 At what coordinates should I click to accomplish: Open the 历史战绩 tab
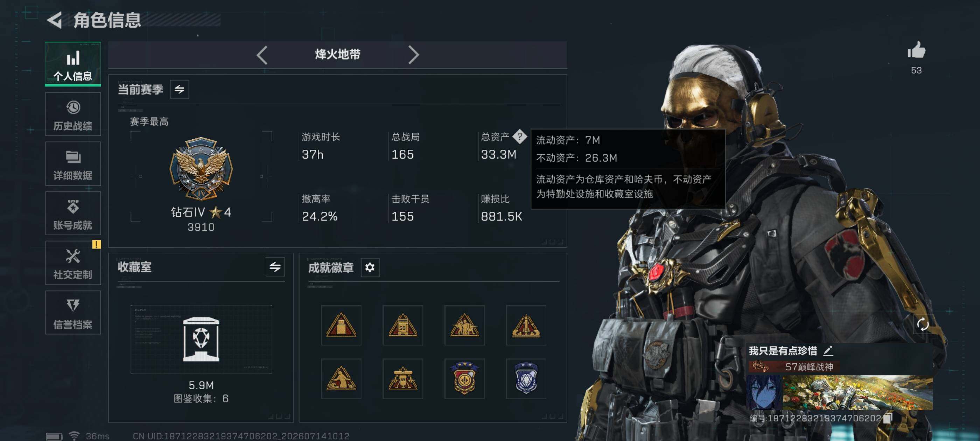(x=73, y=114)
